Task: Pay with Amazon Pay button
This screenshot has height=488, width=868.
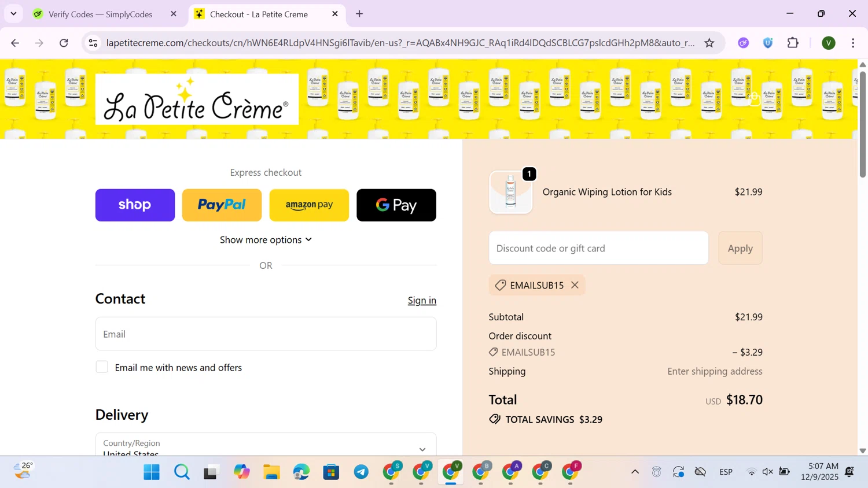Action: [x=309, y=205]
